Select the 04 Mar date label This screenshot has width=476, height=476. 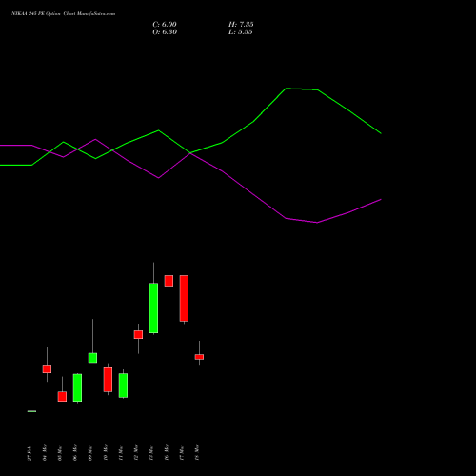point(45,452)
